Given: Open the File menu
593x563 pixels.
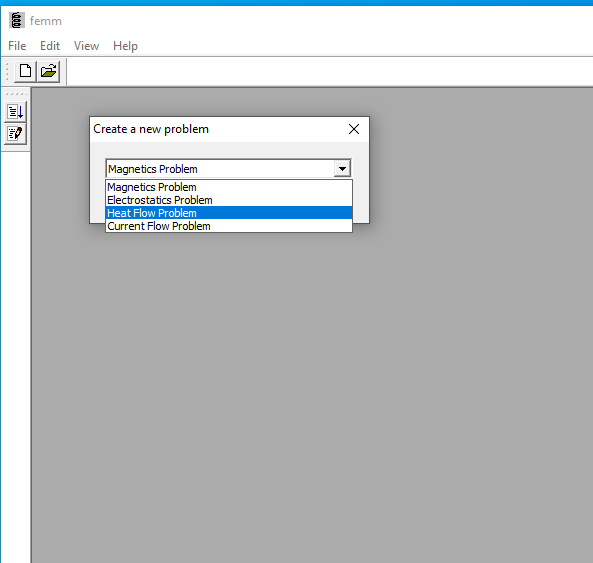Looking at the screenshot, I should [x=17, y=46].
